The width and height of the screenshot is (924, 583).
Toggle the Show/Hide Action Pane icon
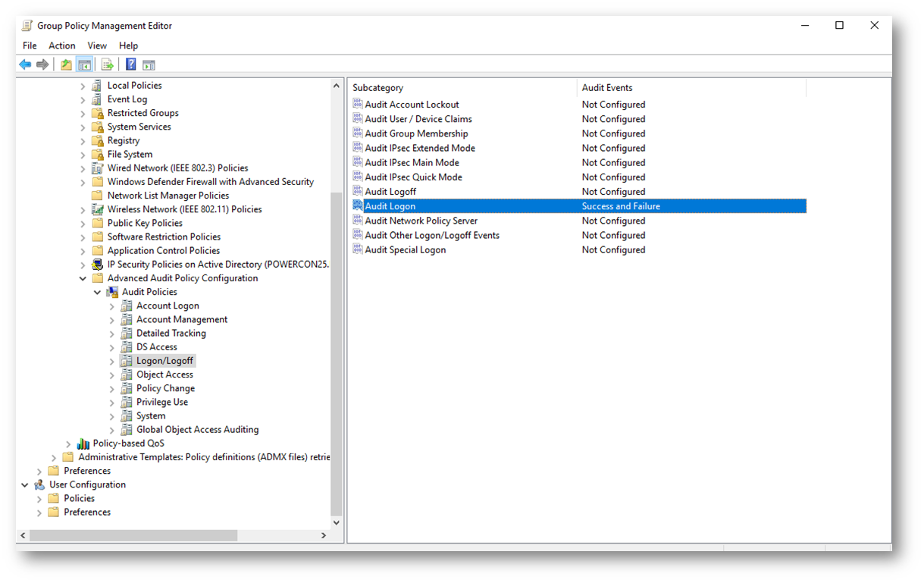(149, 65)
